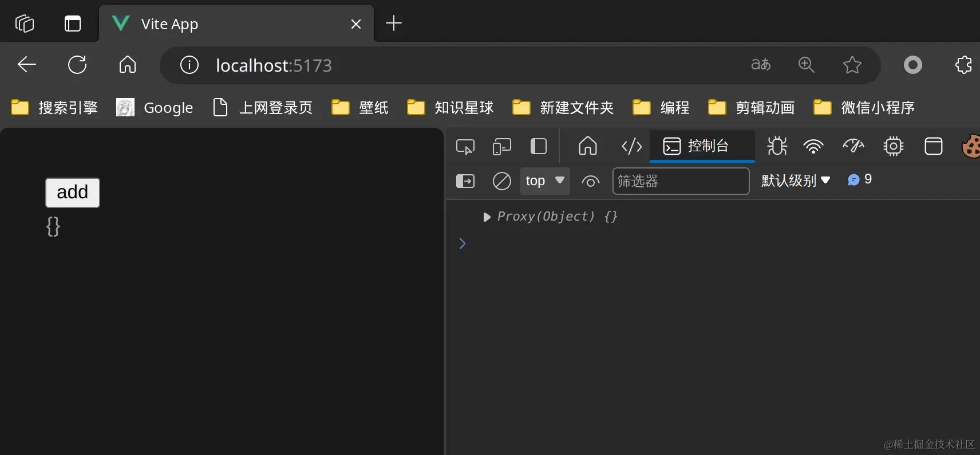Switch to the Elements code tab
This screenshot has width=980, height=455.
point(632,147)
